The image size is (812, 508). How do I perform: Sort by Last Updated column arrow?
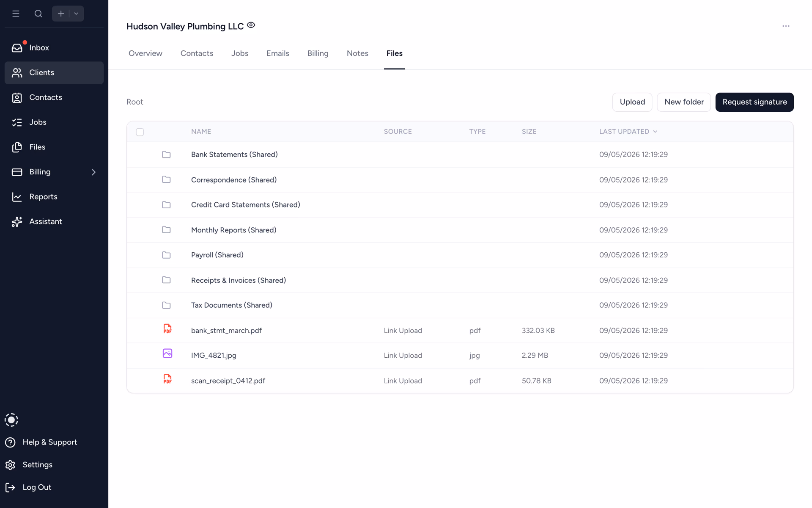pyautogui.click(x=655, y=132)
